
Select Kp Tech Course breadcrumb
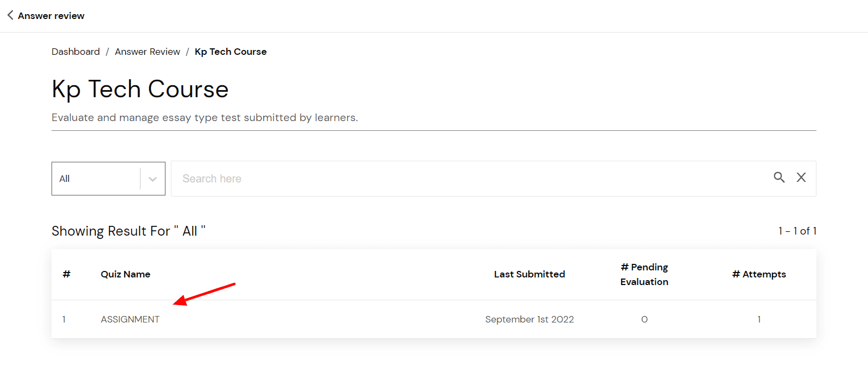point(231,52)
